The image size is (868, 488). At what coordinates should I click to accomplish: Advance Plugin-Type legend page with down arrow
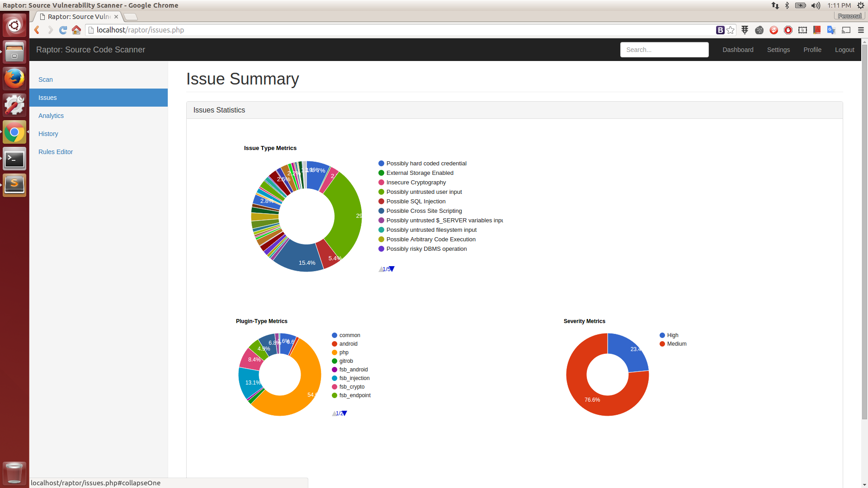(x=345, y=413)
